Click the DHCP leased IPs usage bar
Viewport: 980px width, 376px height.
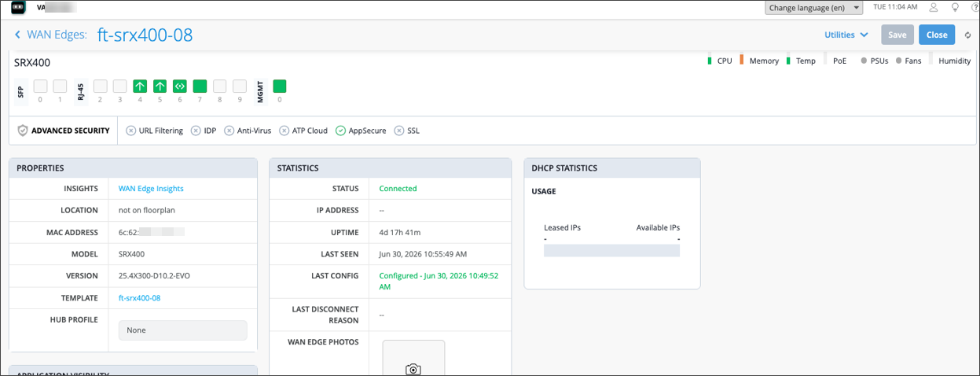tap(611, 250)
